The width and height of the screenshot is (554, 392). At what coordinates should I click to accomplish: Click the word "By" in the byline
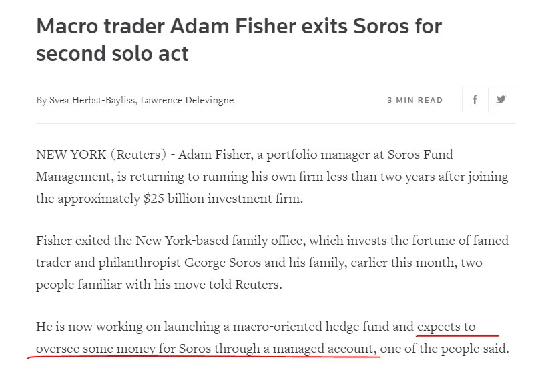pyautogui.click(x=41, y=101)
